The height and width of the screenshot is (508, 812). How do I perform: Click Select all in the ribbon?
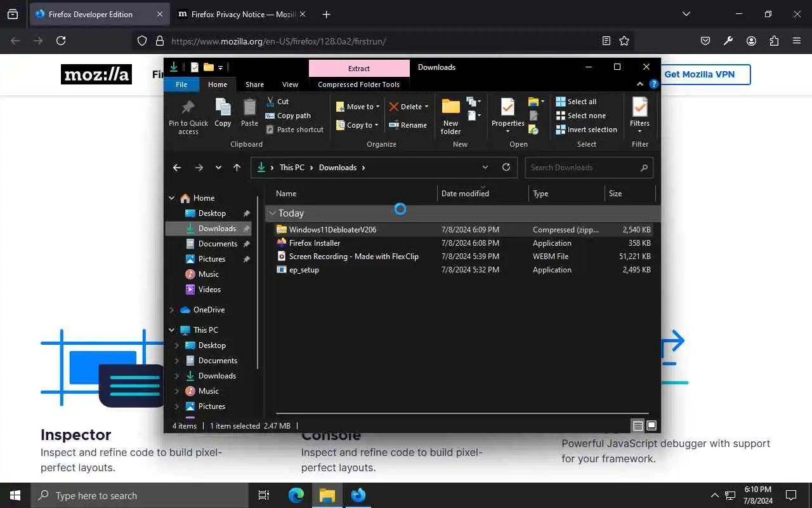(x=576, y=102)
